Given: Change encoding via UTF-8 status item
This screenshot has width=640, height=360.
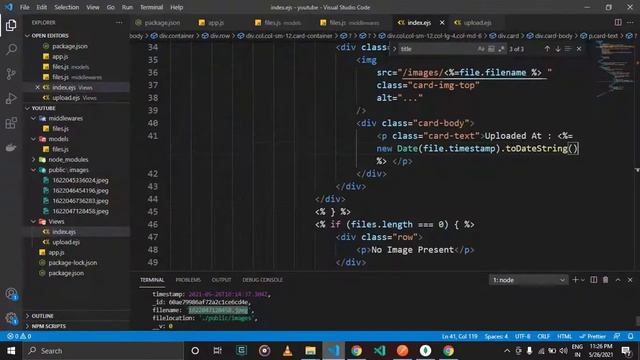Looking at the screenshot, I should (x=523, y=336).
